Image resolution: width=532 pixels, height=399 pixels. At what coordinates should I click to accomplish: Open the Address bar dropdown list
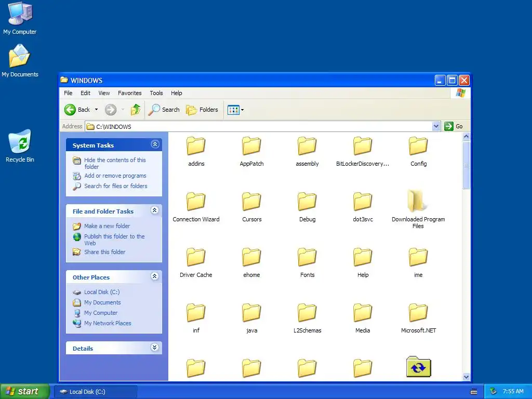point(436,126)
